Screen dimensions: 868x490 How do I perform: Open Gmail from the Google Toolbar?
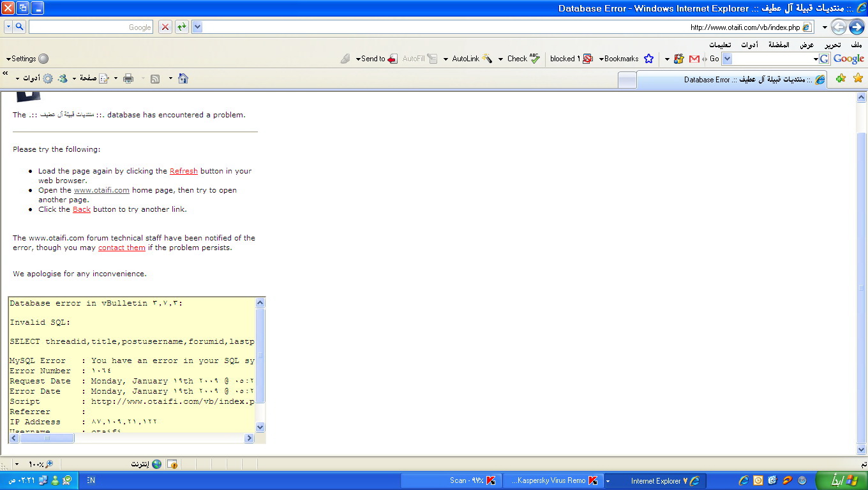pyautogui.click(x=694, y=59)
